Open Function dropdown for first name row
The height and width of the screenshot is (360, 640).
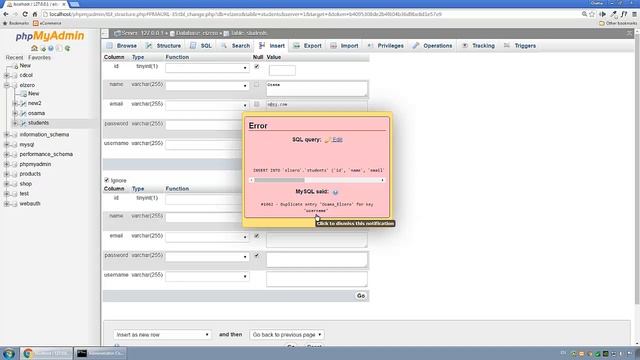tap(207, 86)
